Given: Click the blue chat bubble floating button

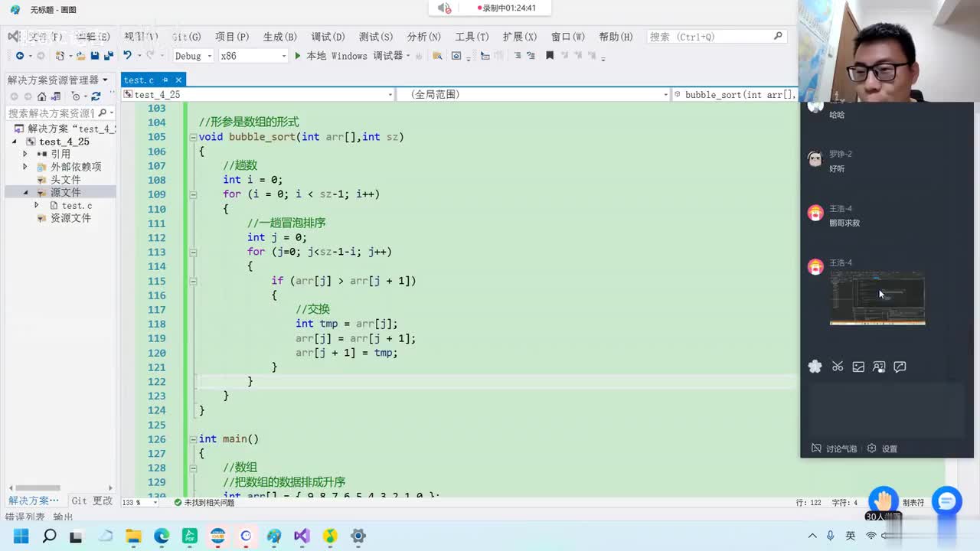Looking at the screenshot, I should tap(947, 501).
